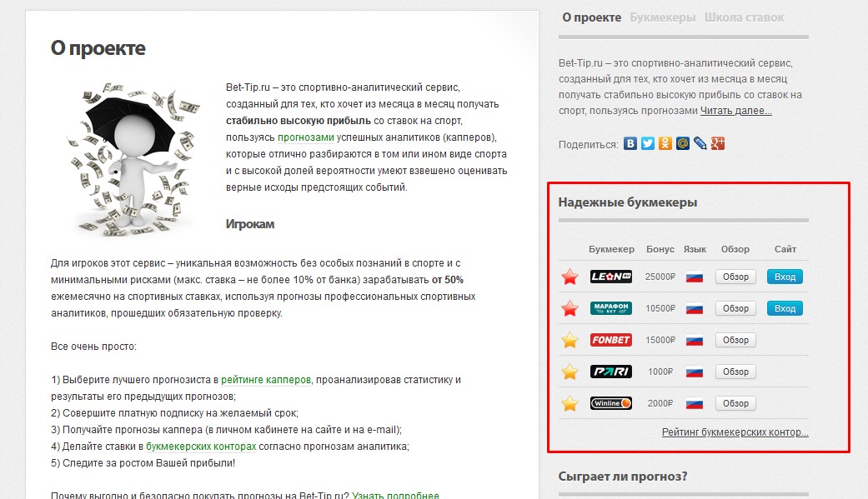Share using the Google+ icon
This screenshot has height=499, width=868.
click(x=718, y=143)
